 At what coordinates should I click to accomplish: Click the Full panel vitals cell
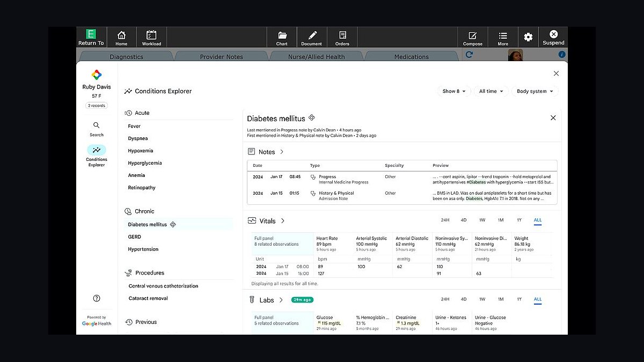[282, 243]
